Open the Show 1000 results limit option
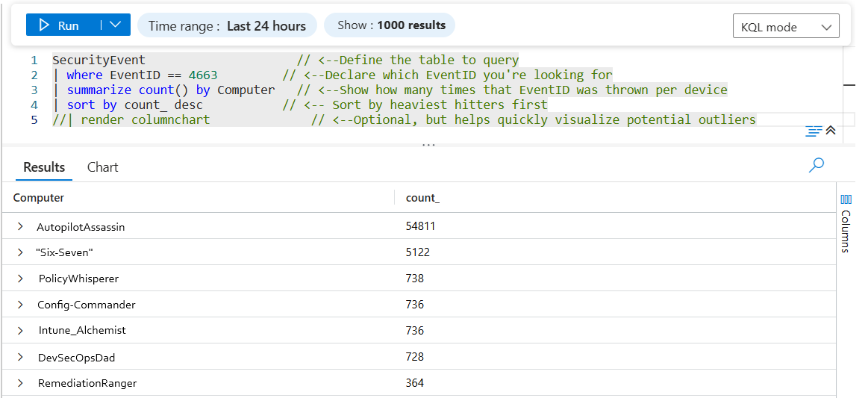Screen dimensions: 868x398 [390, 25]
